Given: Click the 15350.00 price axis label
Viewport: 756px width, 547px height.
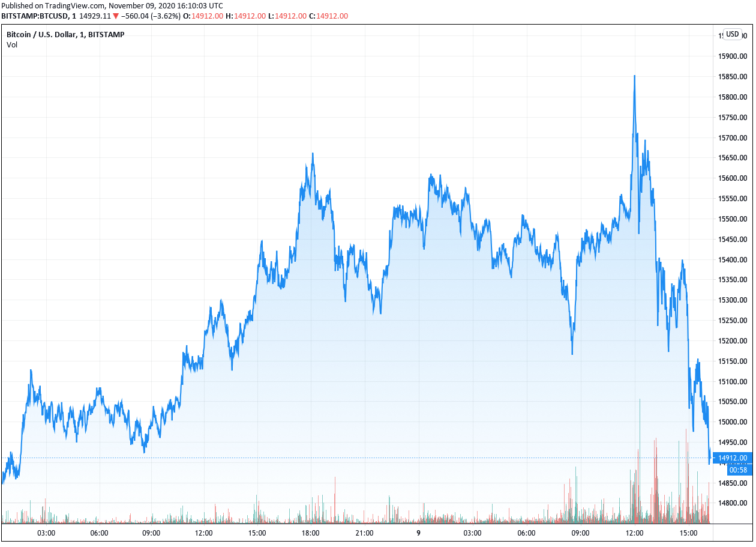Looking at the screenshot, I should click(x=733, y=280).
